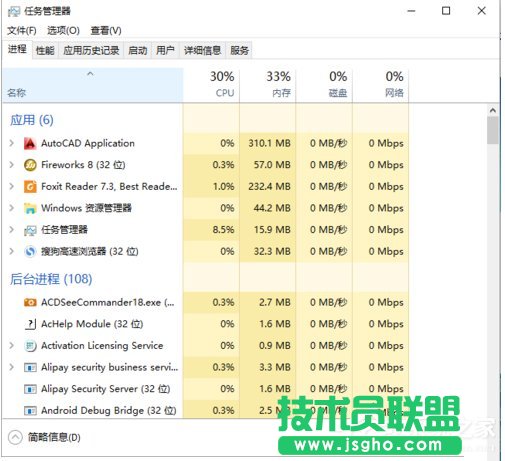
Task: Switch to the 服务 tab
Action: click(x=239, y=51)
